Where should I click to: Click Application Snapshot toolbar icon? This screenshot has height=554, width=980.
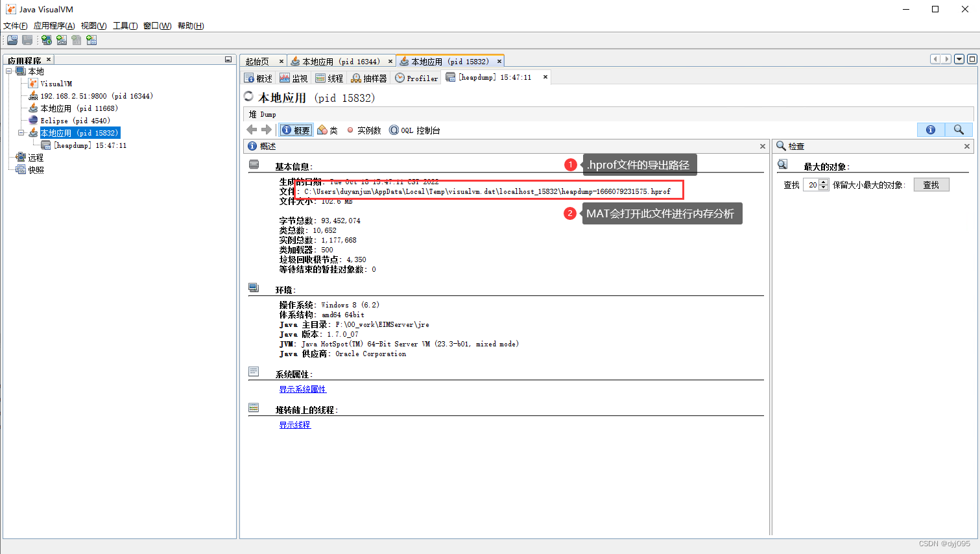coord(91,40)
